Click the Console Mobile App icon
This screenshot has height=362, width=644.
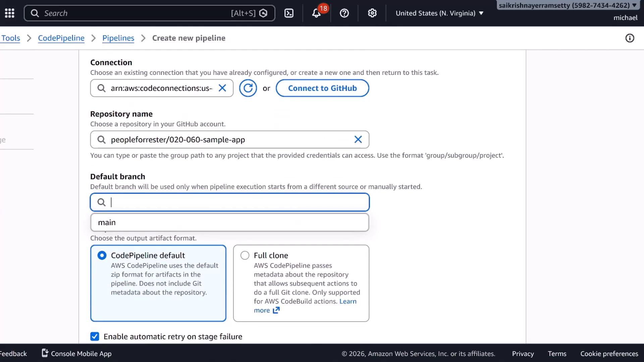45,353
